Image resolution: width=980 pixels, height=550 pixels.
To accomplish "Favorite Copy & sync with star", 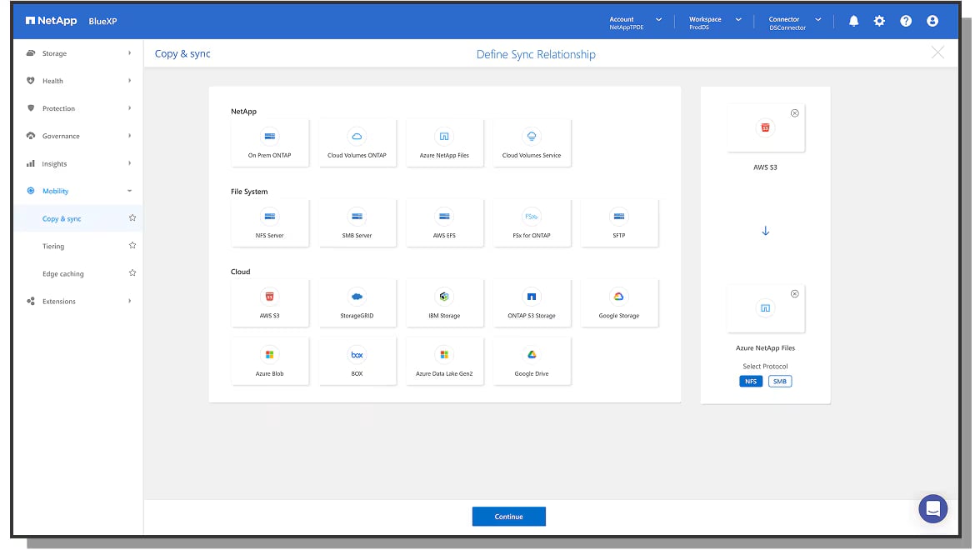I will click(x=132, y=218).
